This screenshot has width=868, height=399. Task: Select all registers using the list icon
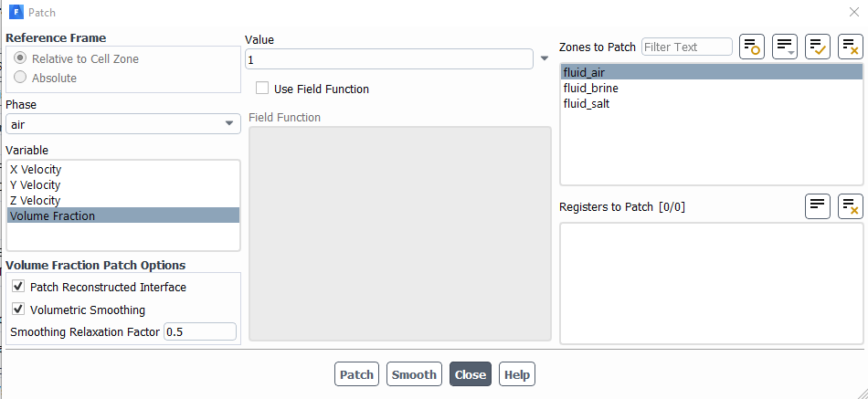(x=817, y=206)
